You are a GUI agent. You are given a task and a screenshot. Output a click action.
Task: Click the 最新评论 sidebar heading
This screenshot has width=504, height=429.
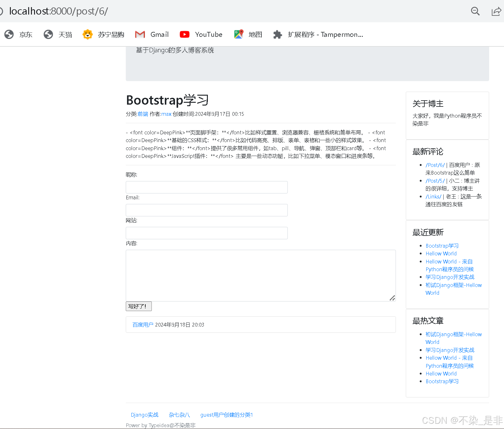coord(428,152)
